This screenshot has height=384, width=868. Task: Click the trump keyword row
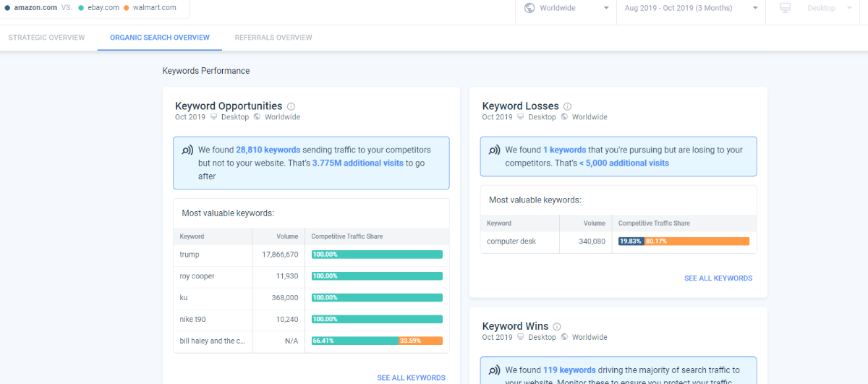pyautogui.click(x=311, y=255)
